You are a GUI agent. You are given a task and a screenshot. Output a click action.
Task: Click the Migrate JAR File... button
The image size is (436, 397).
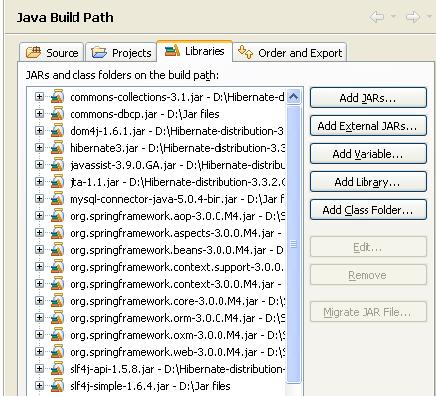click(368, 312)
